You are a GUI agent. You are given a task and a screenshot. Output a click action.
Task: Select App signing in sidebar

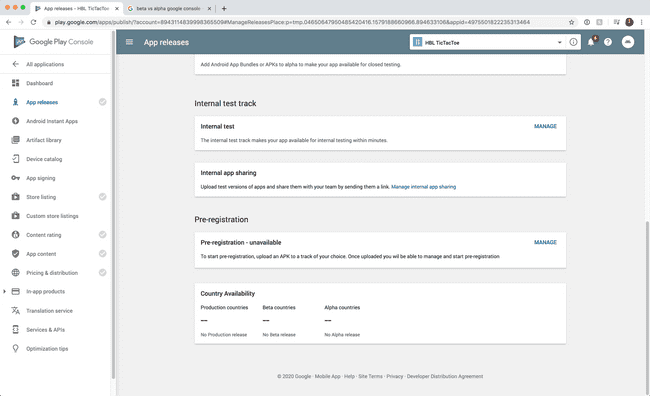[41, 178]
